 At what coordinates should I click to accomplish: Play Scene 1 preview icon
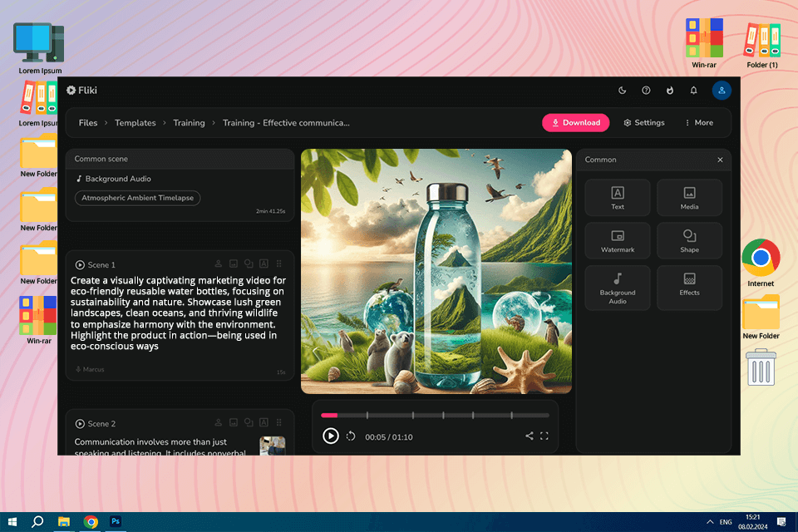pos(80,264)
